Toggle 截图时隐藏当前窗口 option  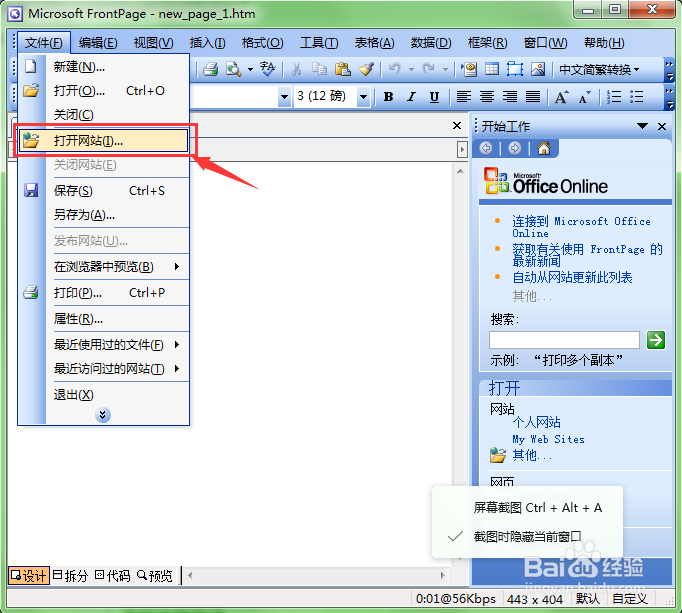(527, 536)
